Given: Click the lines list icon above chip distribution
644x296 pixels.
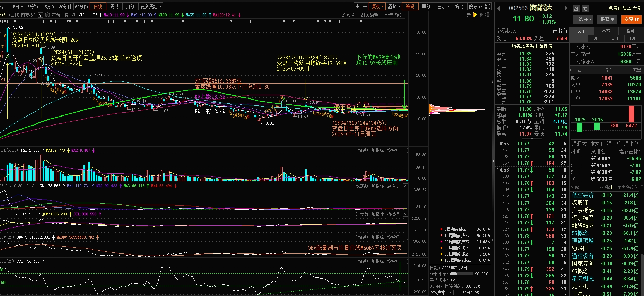Looking at the screenshot, I should coord(469,15).
